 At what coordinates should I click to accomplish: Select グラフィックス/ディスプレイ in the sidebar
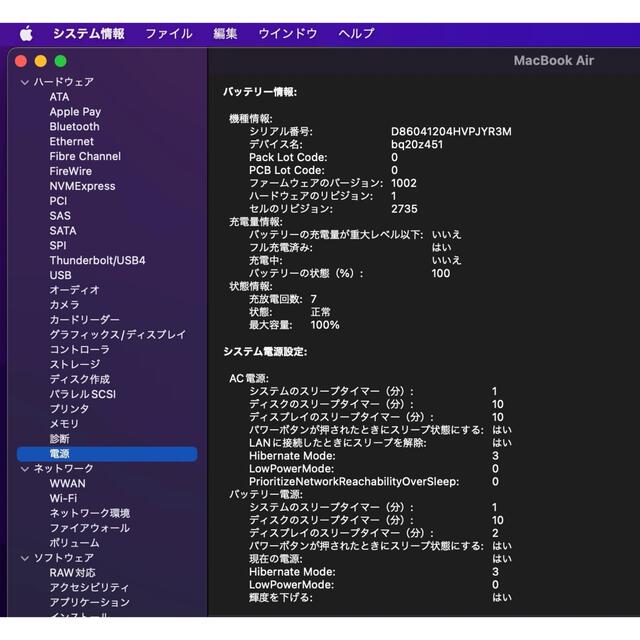[118, 335]
